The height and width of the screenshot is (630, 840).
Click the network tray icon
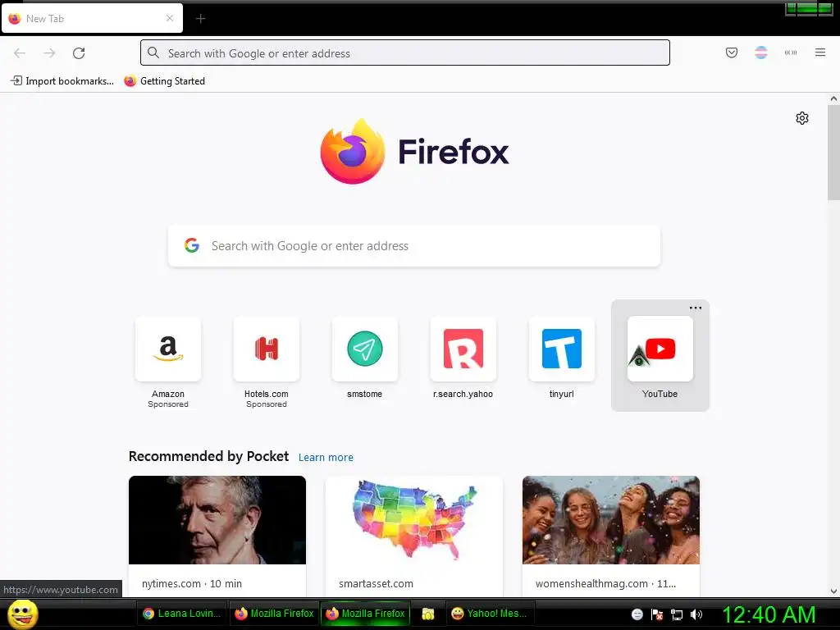point(677,614)
